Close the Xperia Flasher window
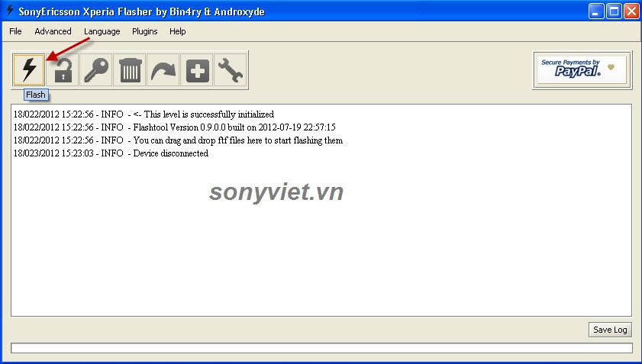The image size is (642, 364). (x=631, y=11)
